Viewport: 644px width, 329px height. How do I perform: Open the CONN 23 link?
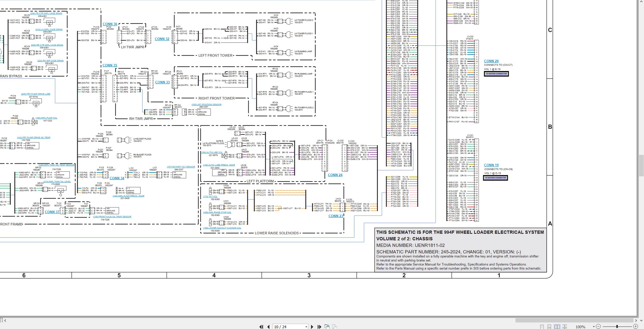point(336,216)
